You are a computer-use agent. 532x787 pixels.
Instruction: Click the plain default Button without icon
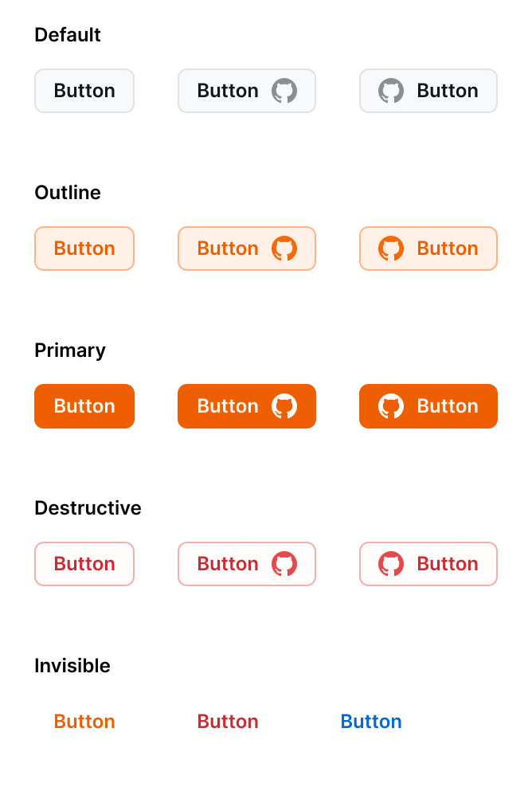point(84,91)
